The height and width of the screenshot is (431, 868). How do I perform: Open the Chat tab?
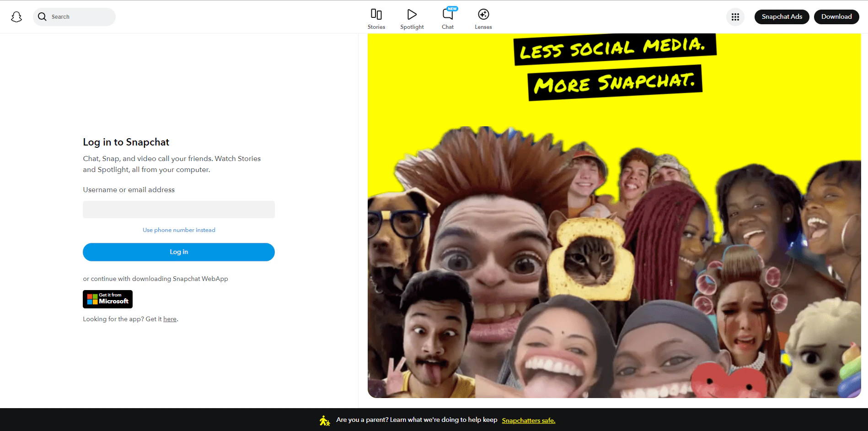[x=448, y=19]
